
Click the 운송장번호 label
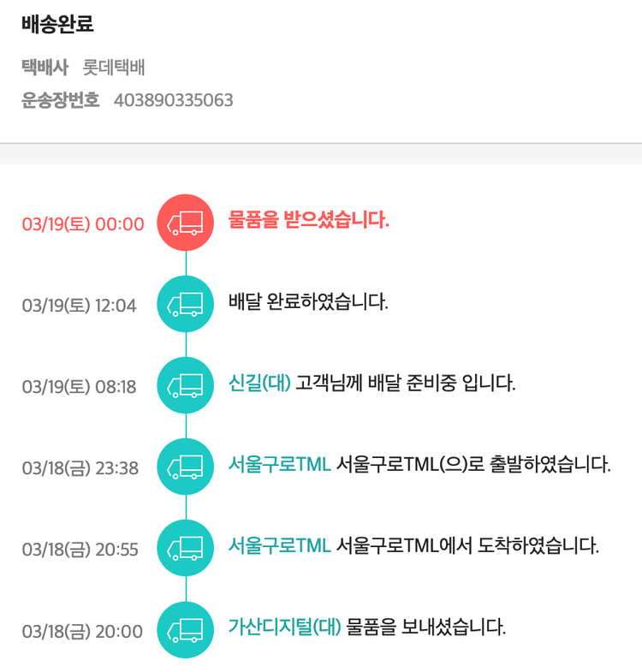click(60, 100)
